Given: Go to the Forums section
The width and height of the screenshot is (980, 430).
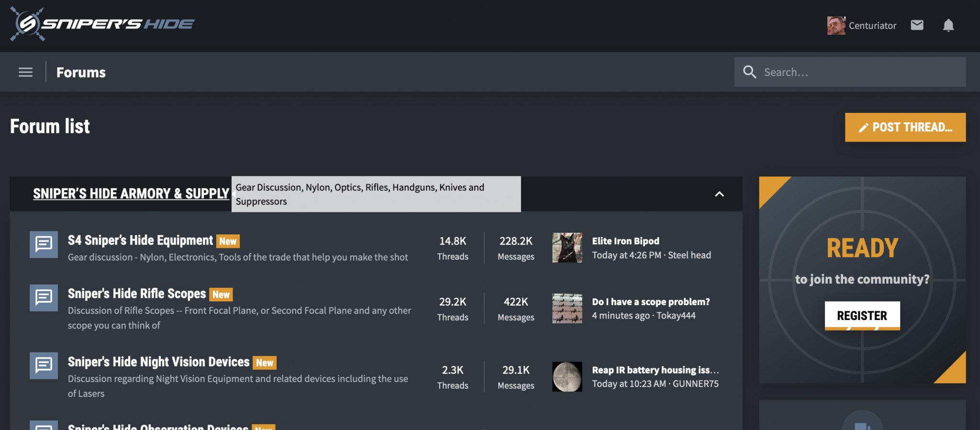Looking at the screenshot, I should tap(81, 72).
